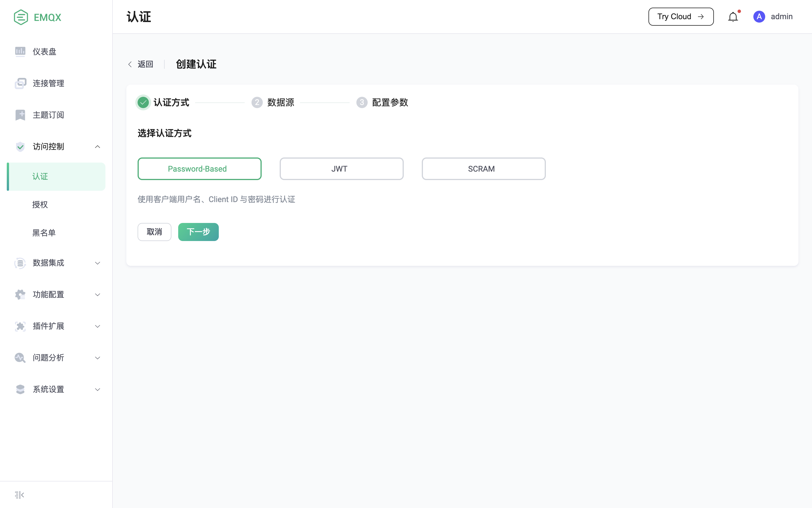The image size is (812, 508).
Task: Select 认证 submenu item
Action: (56, 177)
